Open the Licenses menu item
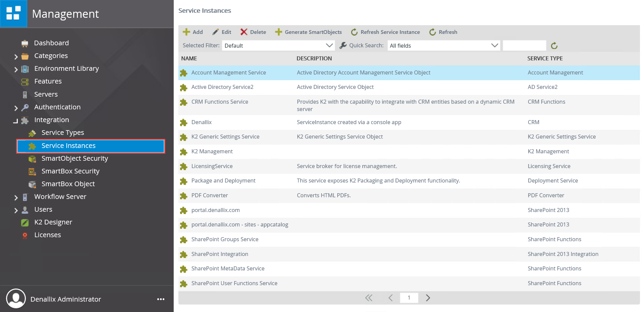The image size is (644, 312). point(47,235)
